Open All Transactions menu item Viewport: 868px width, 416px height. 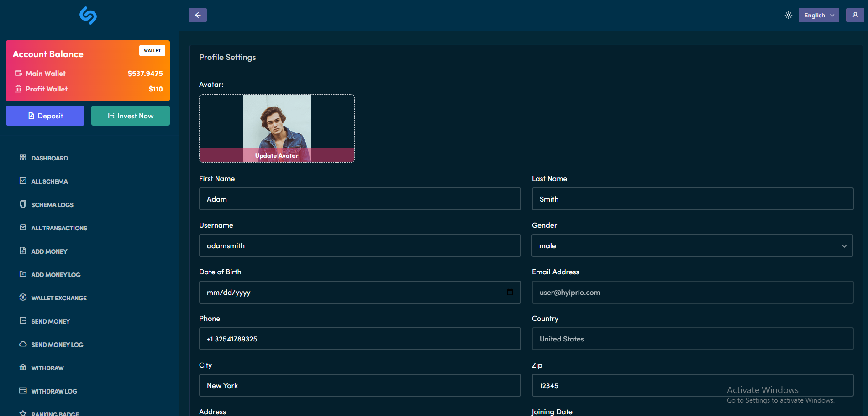coord(59,228)
